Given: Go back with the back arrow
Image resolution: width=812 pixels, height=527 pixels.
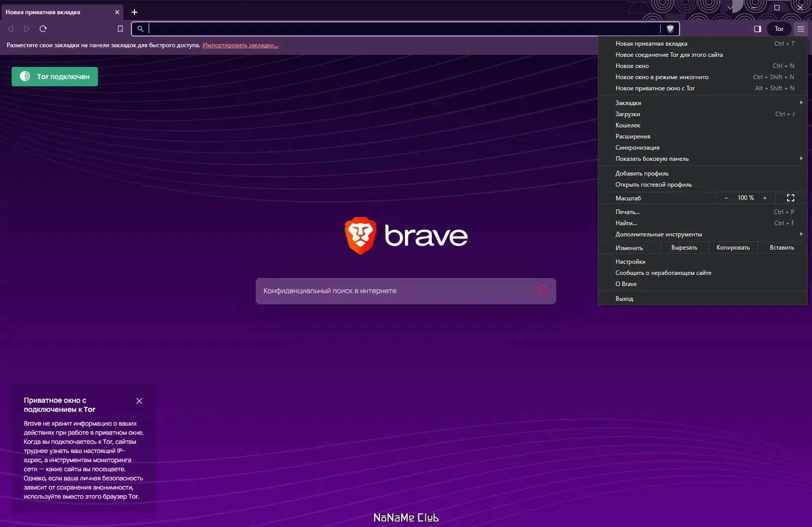Looking at the screenshot, I should 11,29.
